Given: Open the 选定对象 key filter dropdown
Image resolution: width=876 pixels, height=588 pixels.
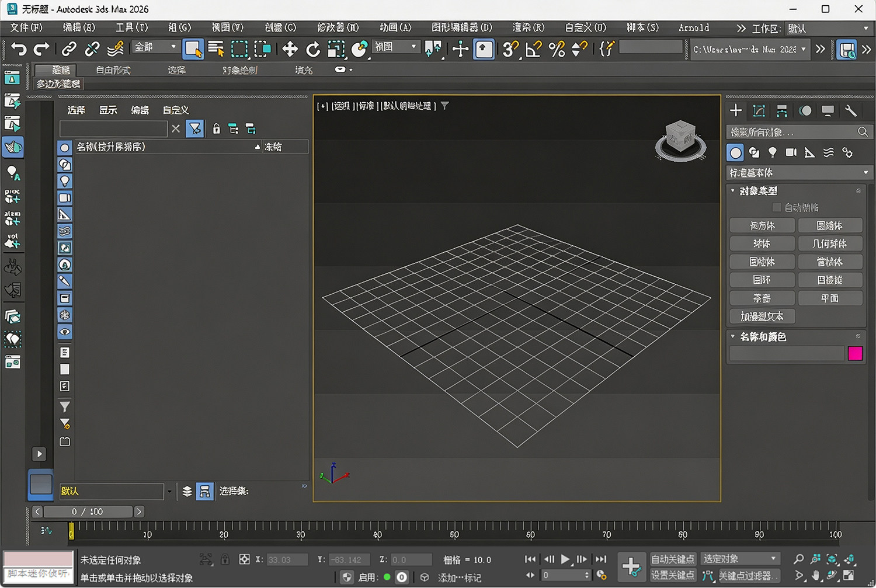Looking at the screenshot, I should 740,559.
